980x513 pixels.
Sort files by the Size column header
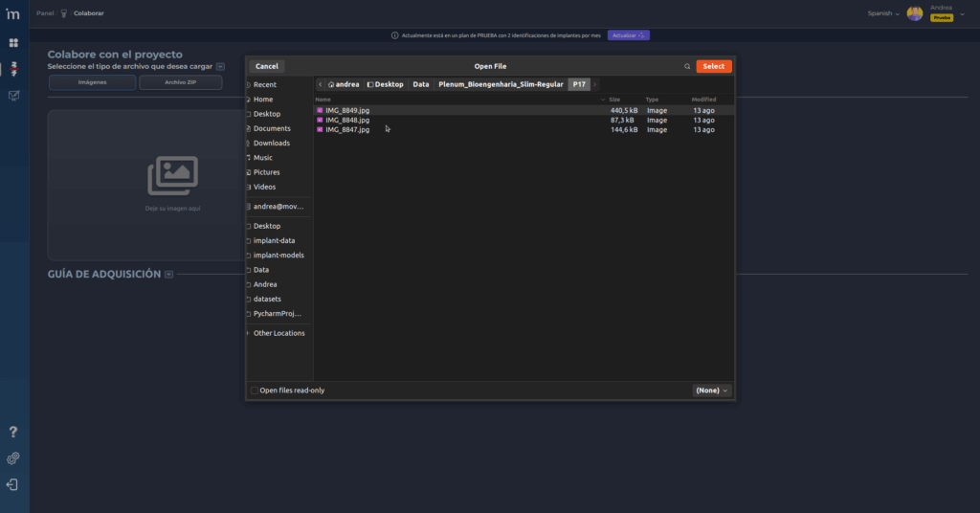click(x=615, y=100)
